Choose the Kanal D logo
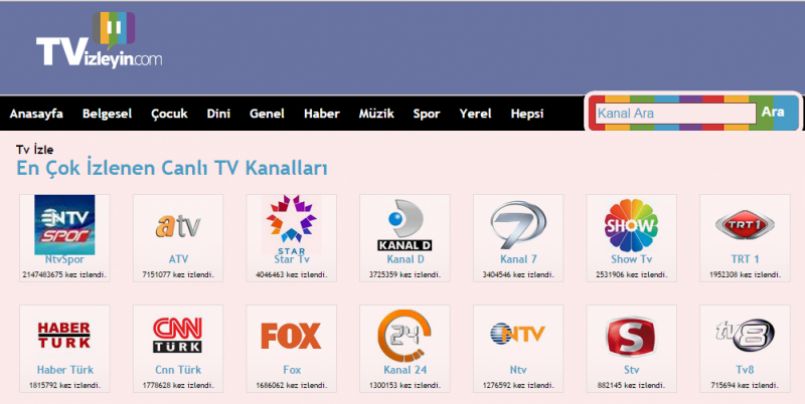 pos(405,225)
